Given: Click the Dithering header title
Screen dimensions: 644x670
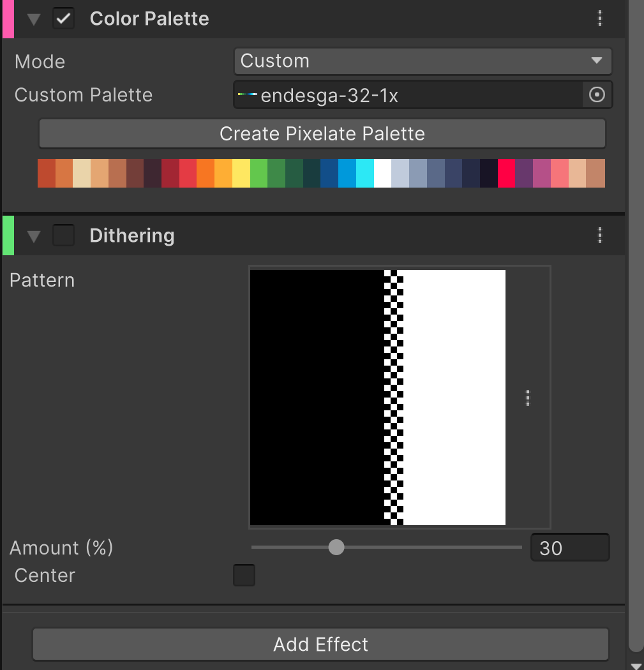Looking at the screenshot, I should (x=132, y=236).
